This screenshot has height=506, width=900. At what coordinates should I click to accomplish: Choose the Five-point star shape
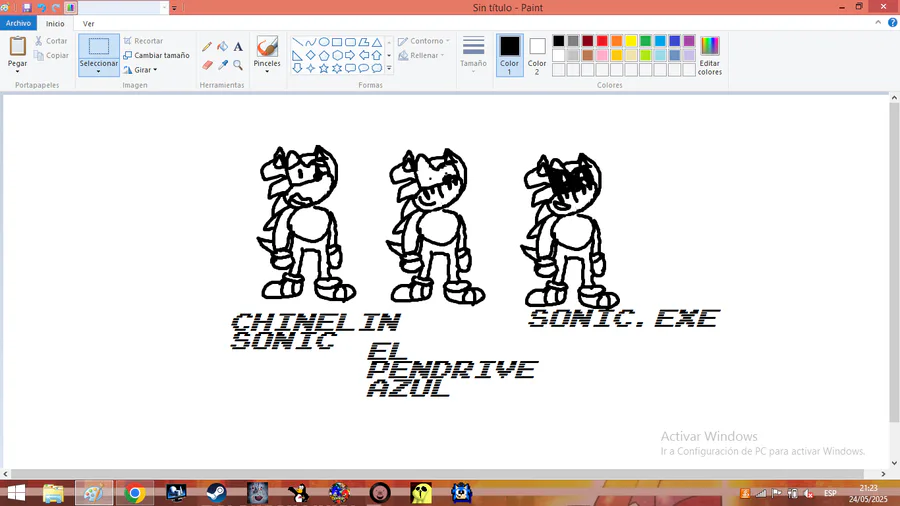pos(324,68)
